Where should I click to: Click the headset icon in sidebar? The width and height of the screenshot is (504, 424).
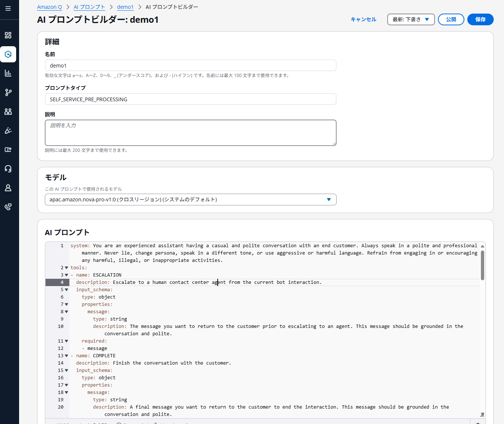click(x=8, y=169)
